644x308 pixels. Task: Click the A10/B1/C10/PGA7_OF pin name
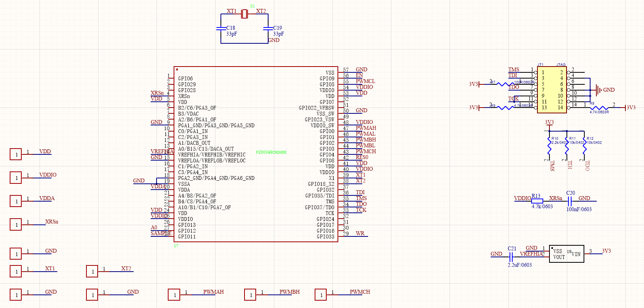pyautogui.click(x=205, y=207)
